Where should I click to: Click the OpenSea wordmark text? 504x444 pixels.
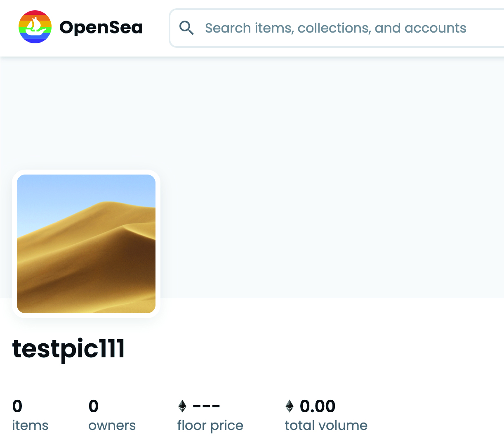(x=101, y=28)
